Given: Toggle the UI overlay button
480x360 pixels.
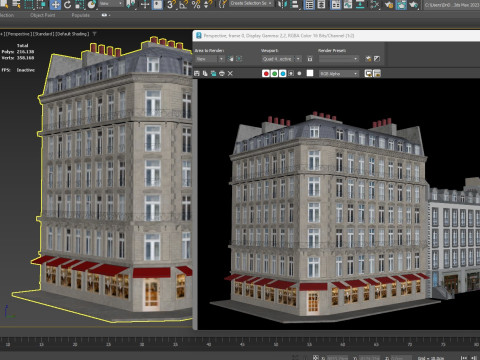Looking at the screenshot, I should (368, 73).
